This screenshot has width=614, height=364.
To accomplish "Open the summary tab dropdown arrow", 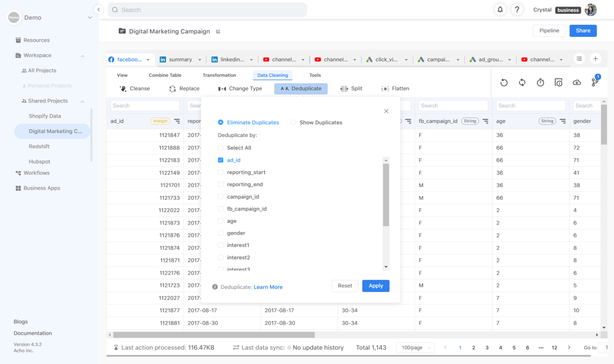I will (200, 60).
